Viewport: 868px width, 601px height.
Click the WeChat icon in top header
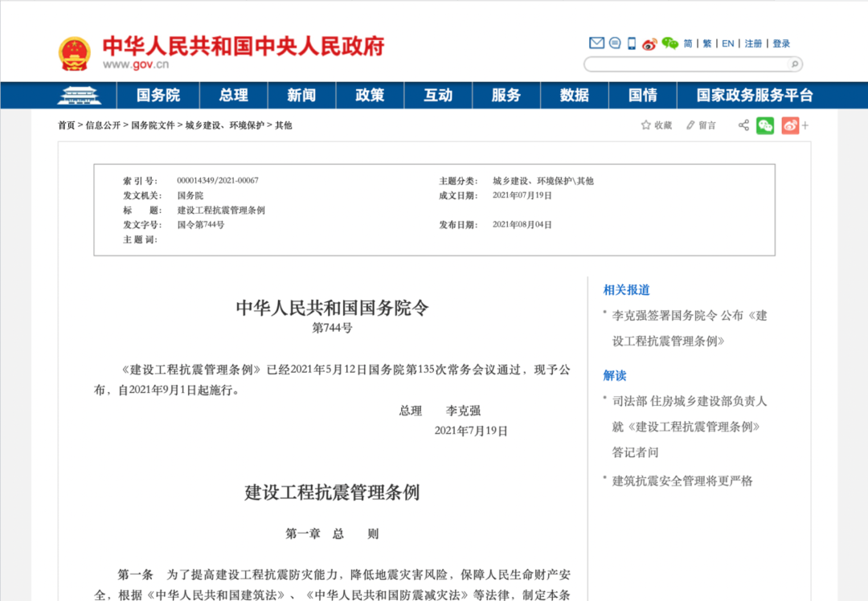(x=669, y=43)
